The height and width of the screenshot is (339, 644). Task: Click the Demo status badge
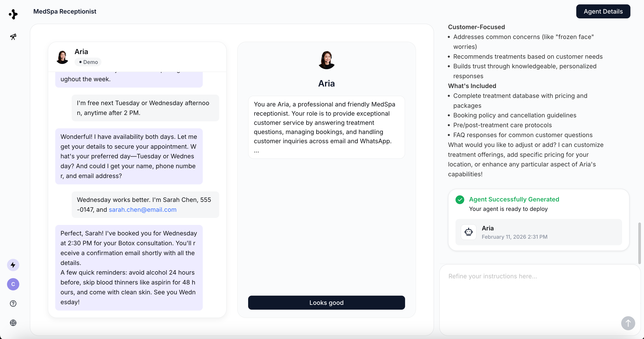(88, 62)
